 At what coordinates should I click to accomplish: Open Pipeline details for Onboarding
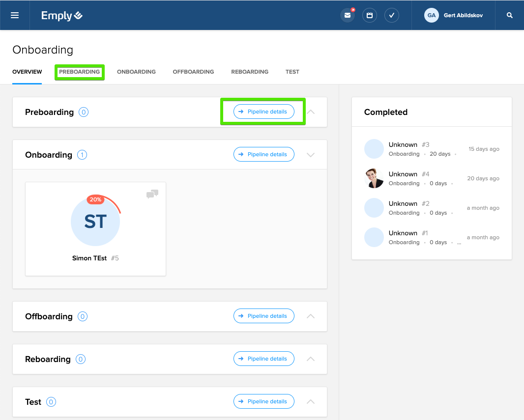coord(264,154)
